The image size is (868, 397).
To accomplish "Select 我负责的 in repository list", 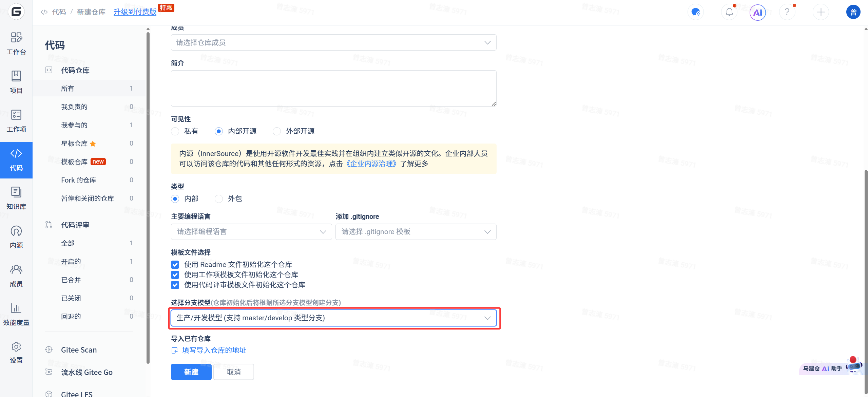I will click(74, 107).
